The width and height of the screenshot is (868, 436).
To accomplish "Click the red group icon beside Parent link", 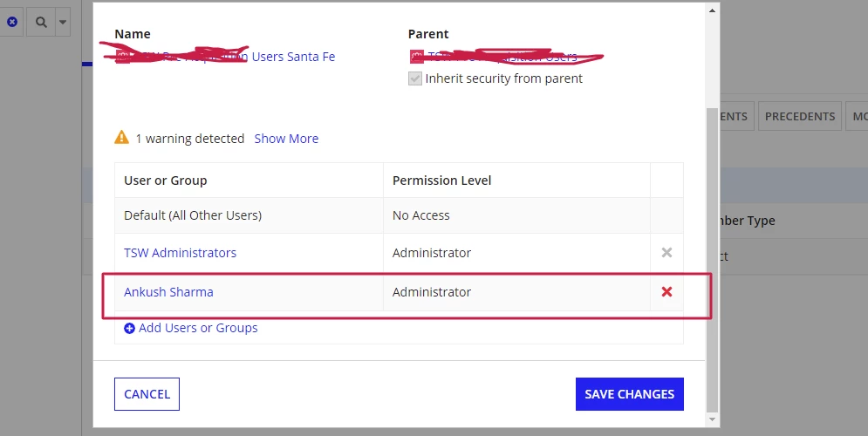I will [416, 57].
